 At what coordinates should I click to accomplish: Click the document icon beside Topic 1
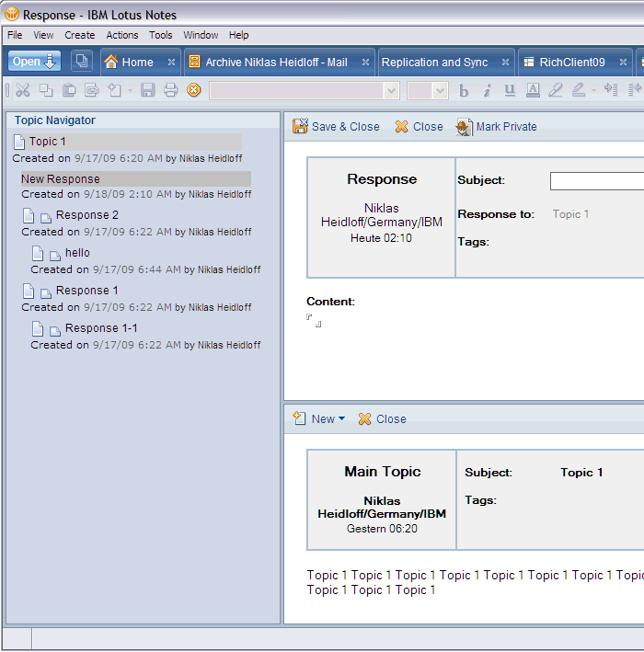point(19,142)
